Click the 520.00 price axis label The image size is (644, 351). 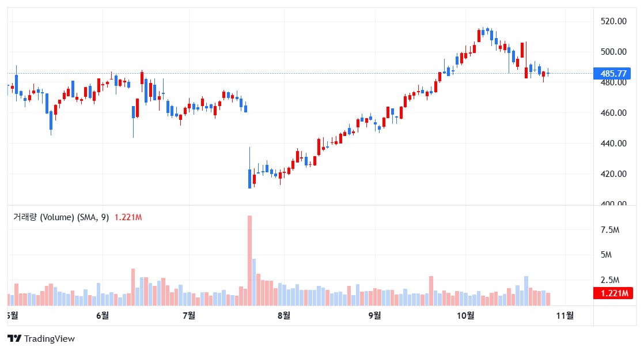tap(613, 21)
